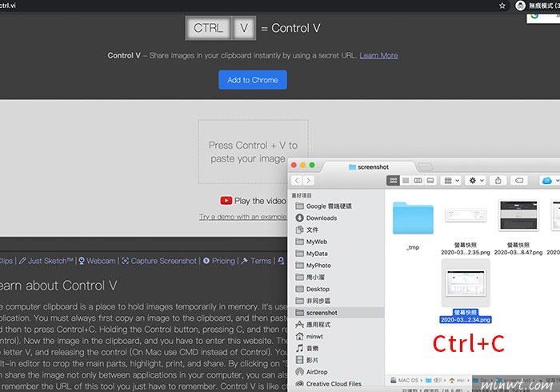Open 'Try a demo with an example' link
The width and height of the screenshot is (560, 392).
click(x=243, y=217)
